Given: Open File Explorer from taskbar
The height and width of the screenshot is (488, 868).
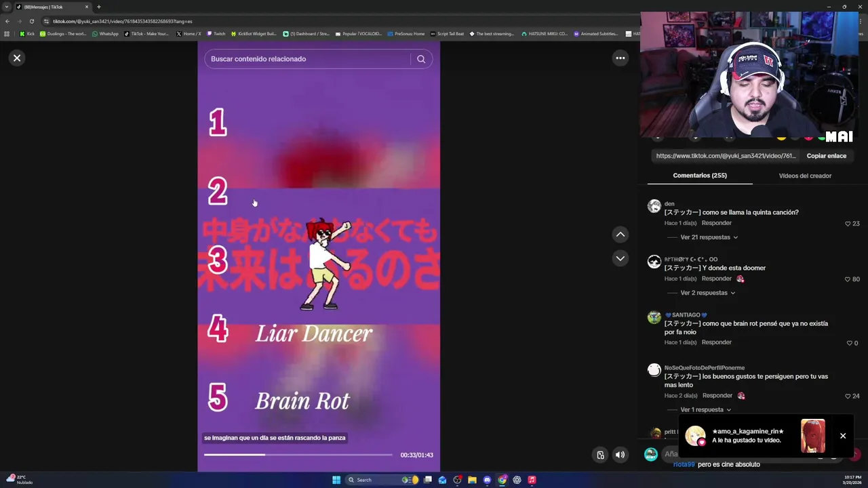Looking at the screenshot, I should [472, 480].
